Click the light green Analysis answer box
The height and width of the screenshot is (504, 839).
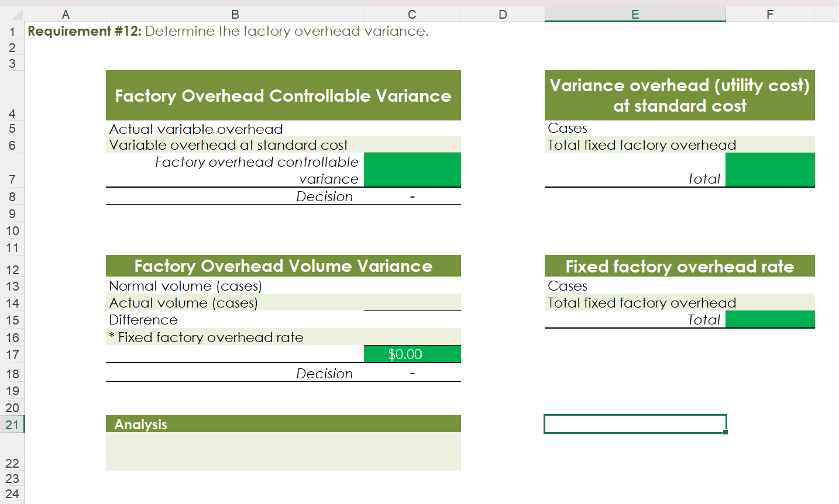[283, 451]
